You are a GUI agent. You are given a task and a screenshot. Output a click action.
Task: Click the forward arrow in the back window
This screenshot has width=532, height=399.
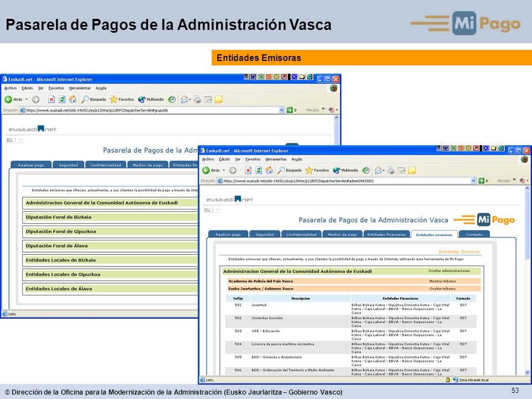coord(35,99)
